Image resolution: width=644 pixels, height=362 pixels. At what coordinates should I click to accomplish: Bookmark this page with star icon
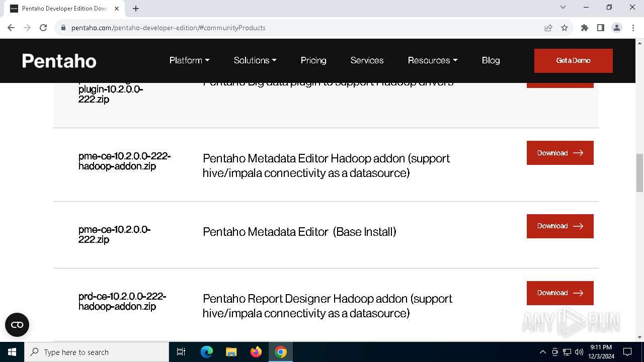pos(565,28)
